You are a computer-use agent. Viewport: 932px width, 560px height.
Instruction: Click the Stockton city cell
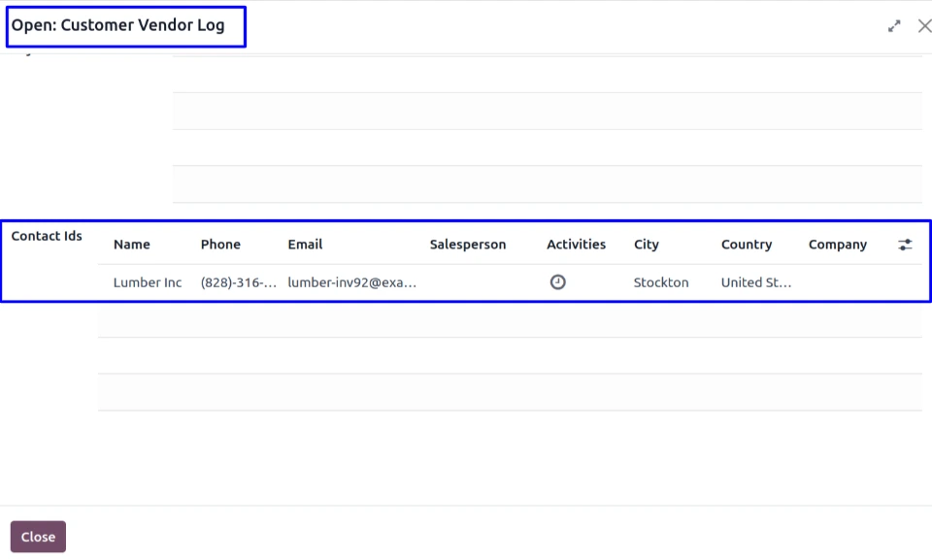tap(661, 282)
